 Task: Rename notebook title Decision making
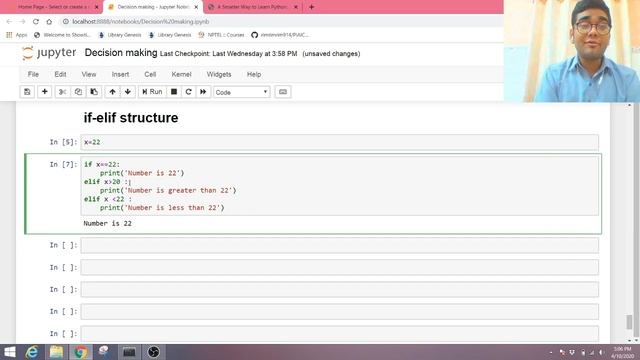121,53
